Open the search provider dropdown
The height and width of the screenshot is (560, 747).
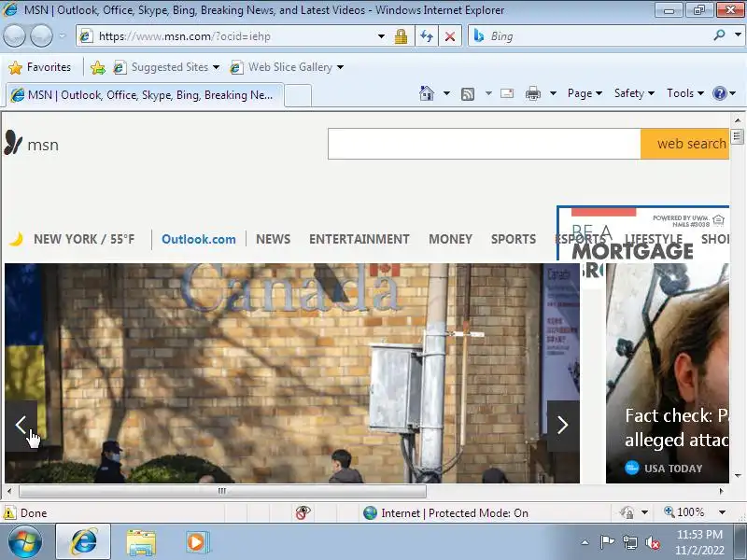point(738,35)
